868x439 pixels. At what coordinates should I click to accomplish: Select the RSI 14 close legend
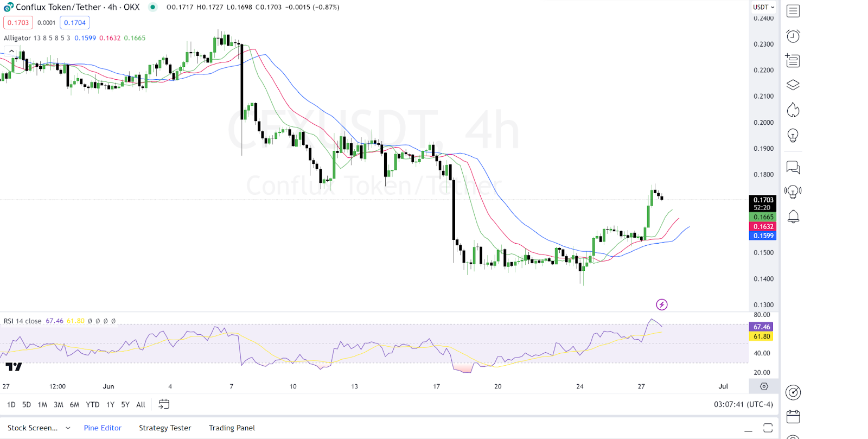tap(22, 321)
